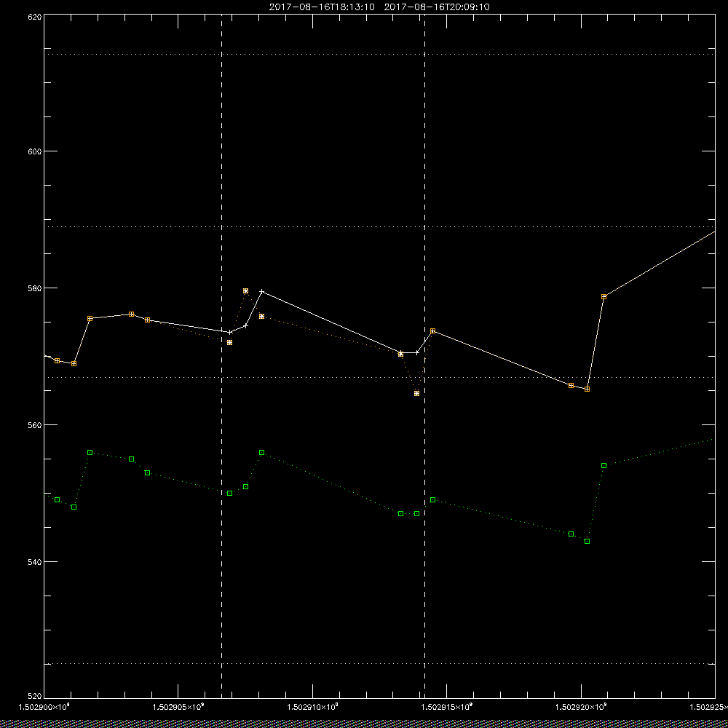The height and width of the screenshot is (728, 728).
Task: Click the end timestamp 2017-08-16T20:09:10 in title
Action: [x=437, y=7]
